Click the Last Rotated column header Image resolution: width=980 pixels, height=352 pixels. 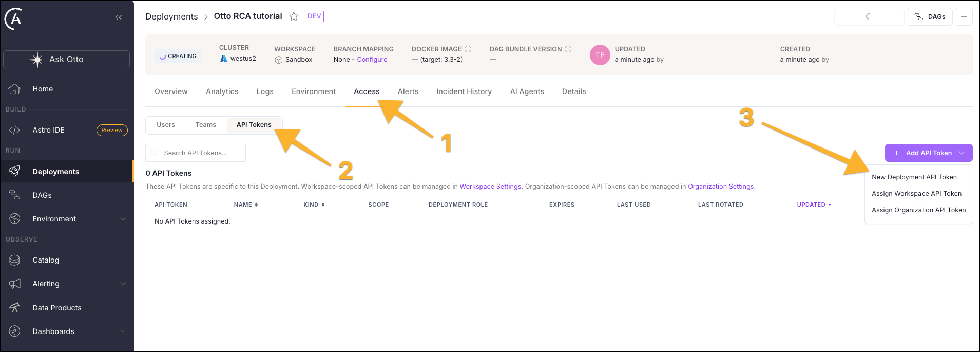point(720,205)
